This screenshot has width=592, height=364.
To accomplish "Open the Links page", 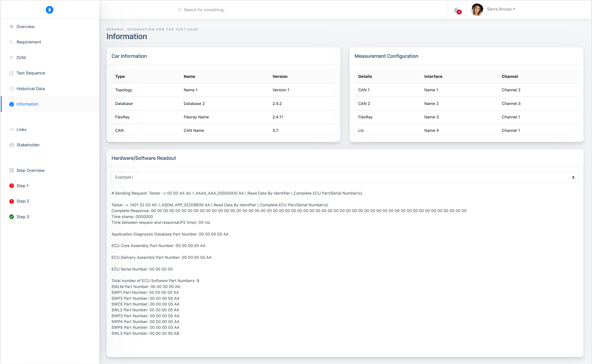I will (21, 130).
